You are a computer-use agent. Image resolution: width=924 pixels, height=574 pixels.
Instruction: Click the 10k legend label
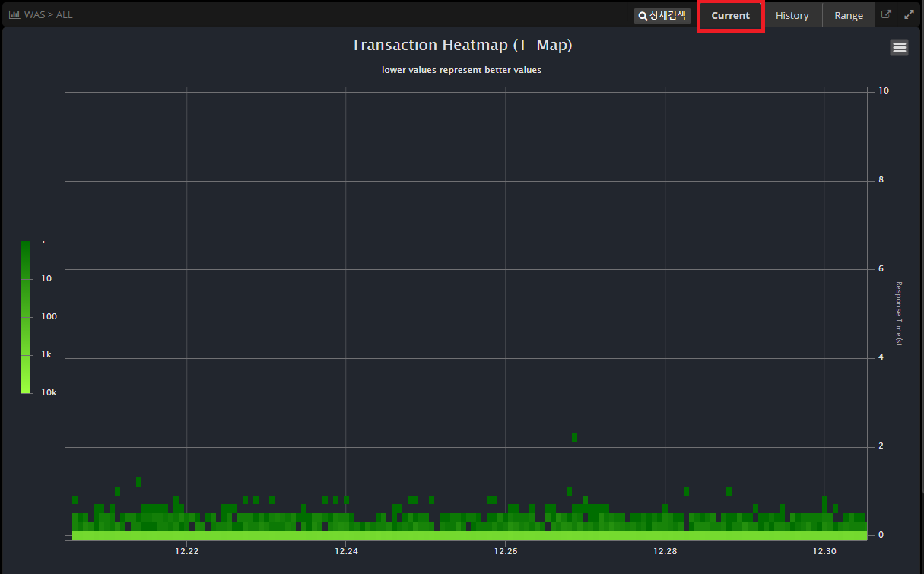[x=49, y=392]
